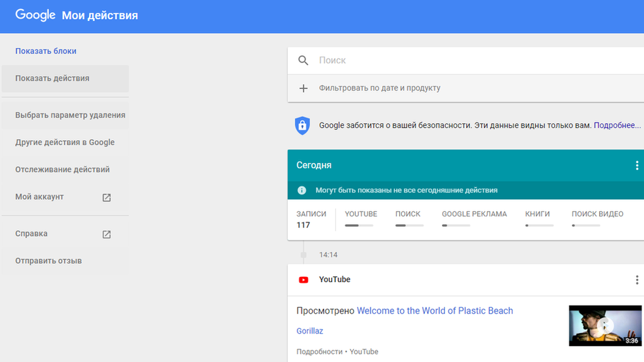
Task: Open Welcome to the World of Plastic Beach link
Action: pyautogui.click(x=435, y=311)
